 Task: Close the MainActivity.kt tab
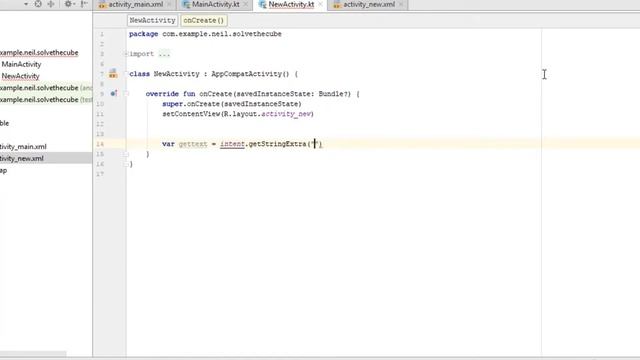coord(245,4)
